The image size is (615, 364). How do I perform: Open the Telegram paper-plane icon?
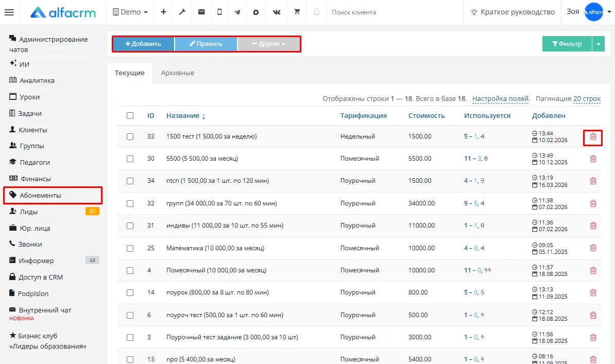pos(237,12)
